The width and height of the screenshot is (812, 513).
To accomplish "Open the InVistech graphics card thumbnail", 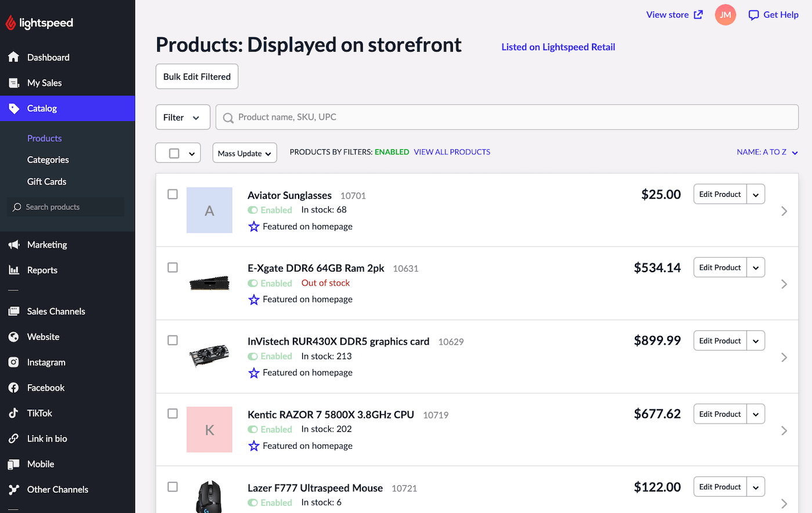I will click(209, 356).
